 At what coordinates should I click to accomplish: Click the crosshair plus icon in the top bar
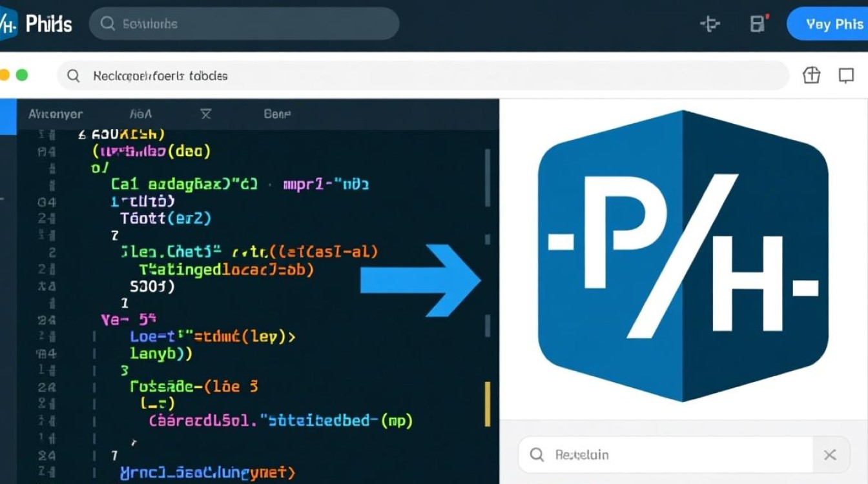[x=710, y=24]
